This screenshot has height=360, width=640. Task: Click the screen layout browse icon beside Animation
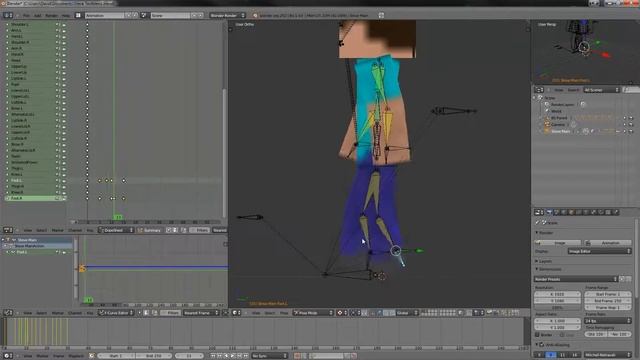78,16
